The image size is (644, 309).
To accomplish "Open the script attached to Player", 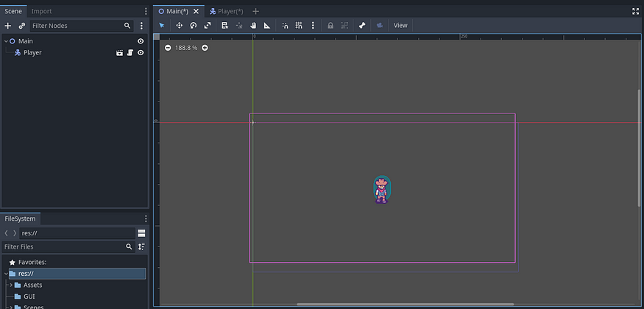I will pos(129,53).
